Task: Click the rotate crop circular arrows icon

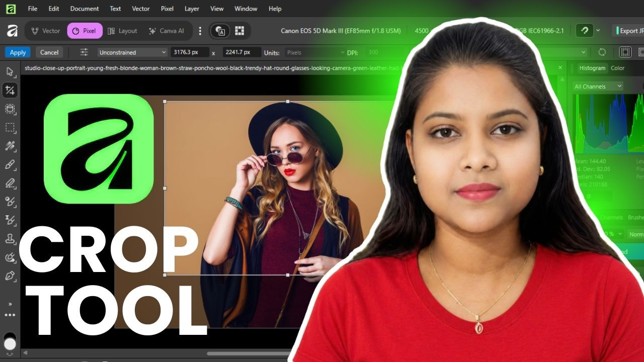Action: click(602, 52)
